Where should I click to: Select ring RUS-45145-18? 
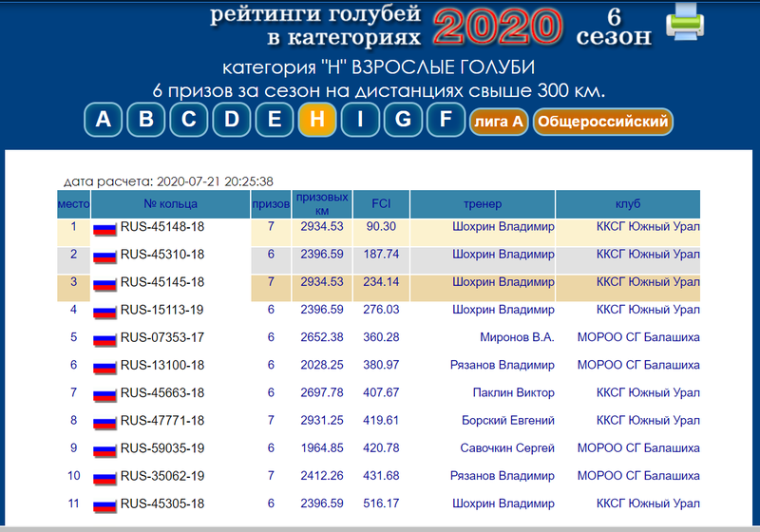[x=162, y=282]
